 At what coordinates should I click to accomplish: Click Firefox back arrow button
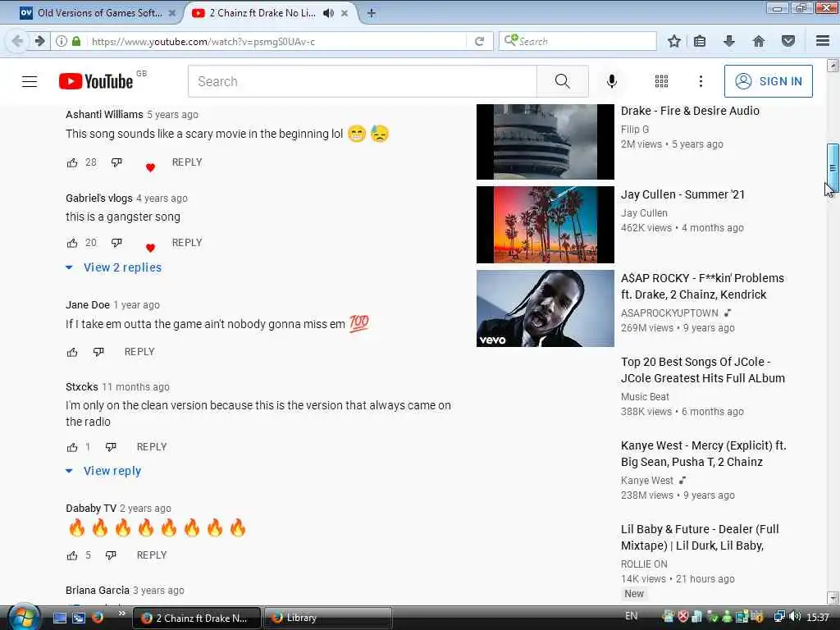[x=17, y=41]
